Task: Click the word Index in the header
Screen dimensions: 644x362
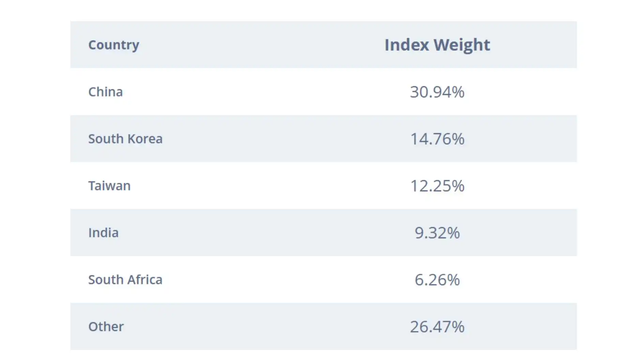Action: point(407,45)
